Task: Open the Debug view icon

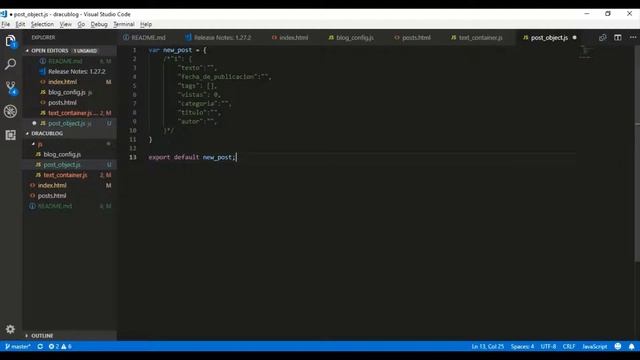Action: pyautogui.click(x=11, y=111)
